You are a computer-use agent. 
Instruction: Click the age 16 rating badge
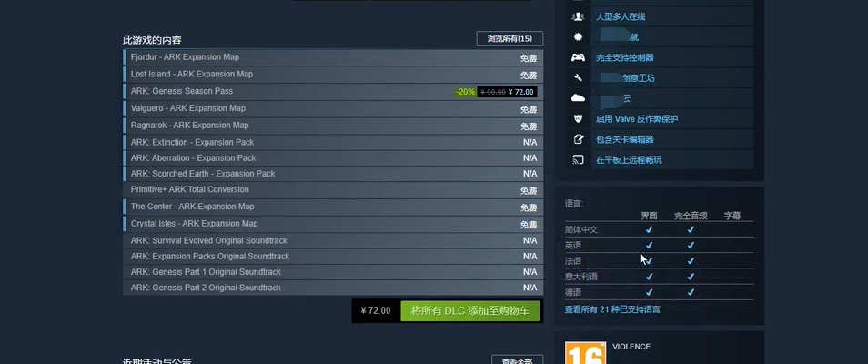pyautogui.click(x=585, y=353)
